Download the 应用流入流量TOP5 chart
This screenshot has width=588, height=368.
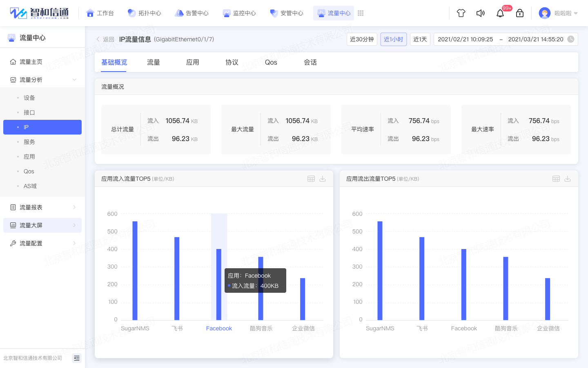click(x=323, y=179)
